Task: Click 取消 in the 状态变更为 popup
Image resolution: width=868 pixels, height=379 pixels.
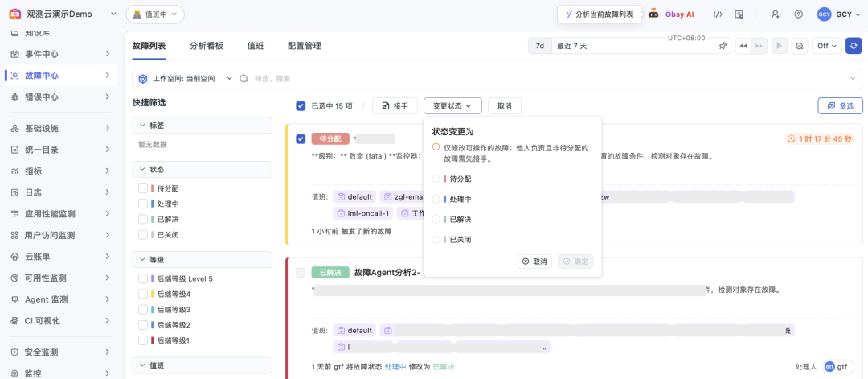Action: (x=534, y=262)
